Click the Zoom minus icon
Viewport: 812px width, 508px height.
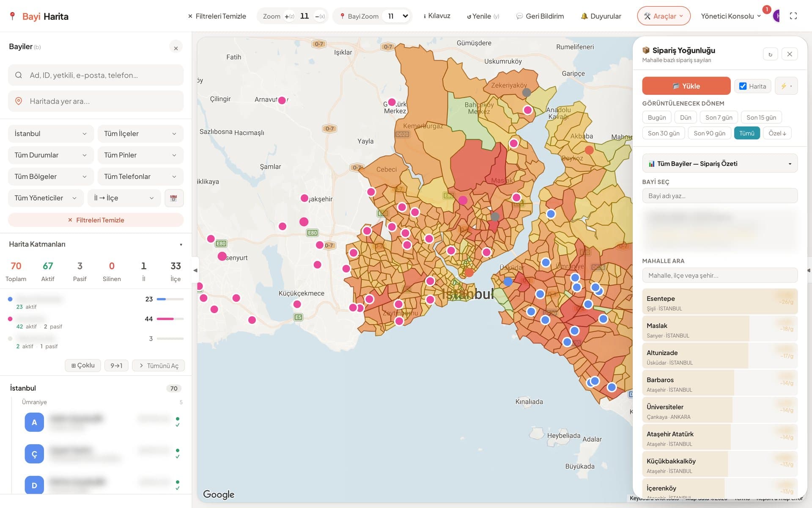pos(320,17)
